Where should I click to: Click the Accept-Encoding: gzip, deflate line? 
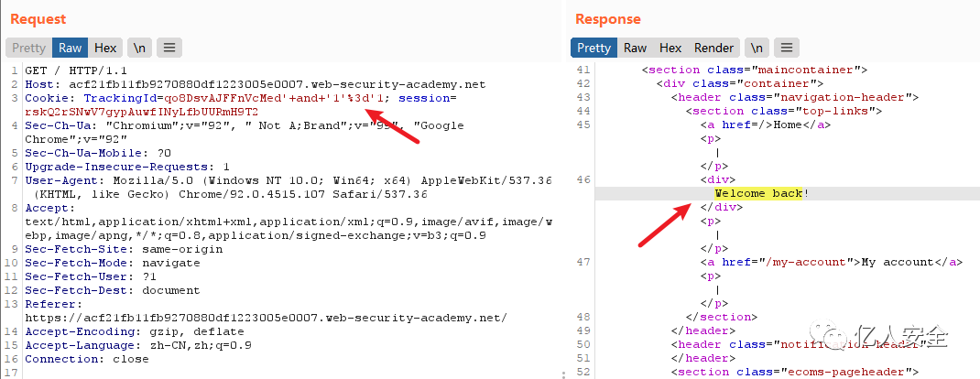click(x=135, y=331)
